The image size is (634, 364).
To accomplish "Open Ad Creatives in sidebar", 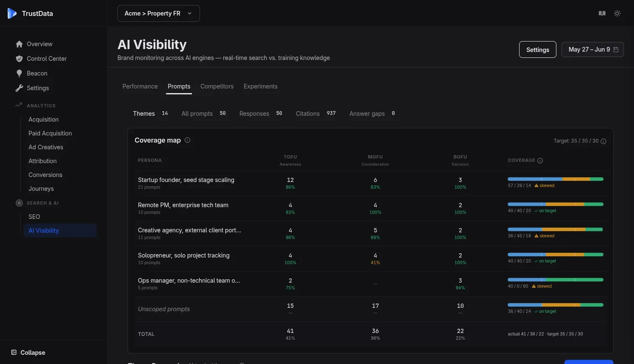I will click(46, 147).
